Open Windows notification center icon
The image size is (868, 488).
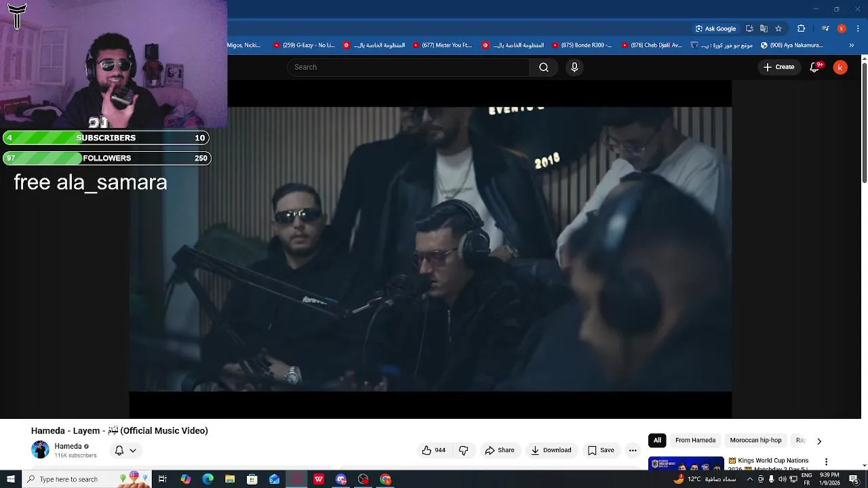(854, 479)
